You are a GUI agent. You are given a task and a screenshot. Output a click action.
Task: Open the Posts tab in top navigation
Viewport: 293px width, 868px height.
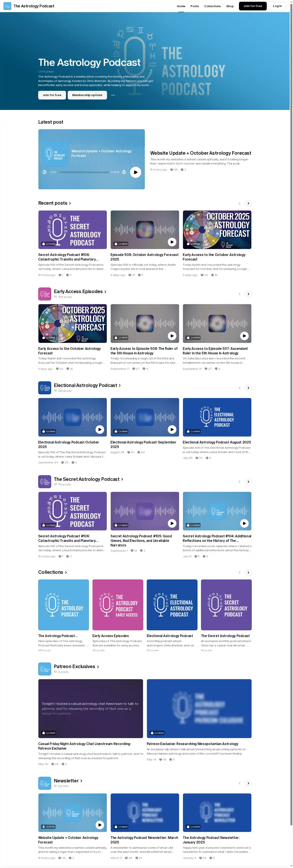click(194, 6)
